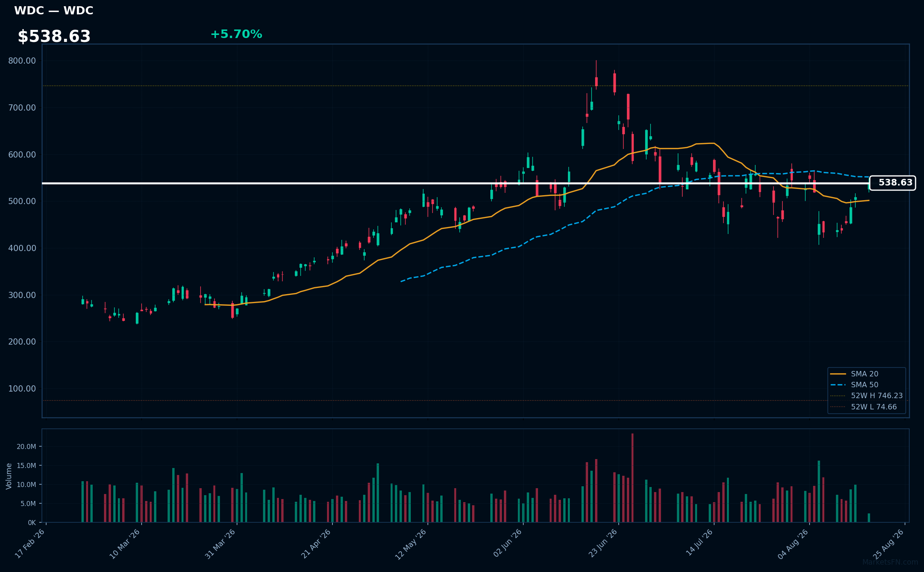Viewport: 924px width, 572px height.
Task: Click the 500.00 price axis label
Action: [22, 201]
